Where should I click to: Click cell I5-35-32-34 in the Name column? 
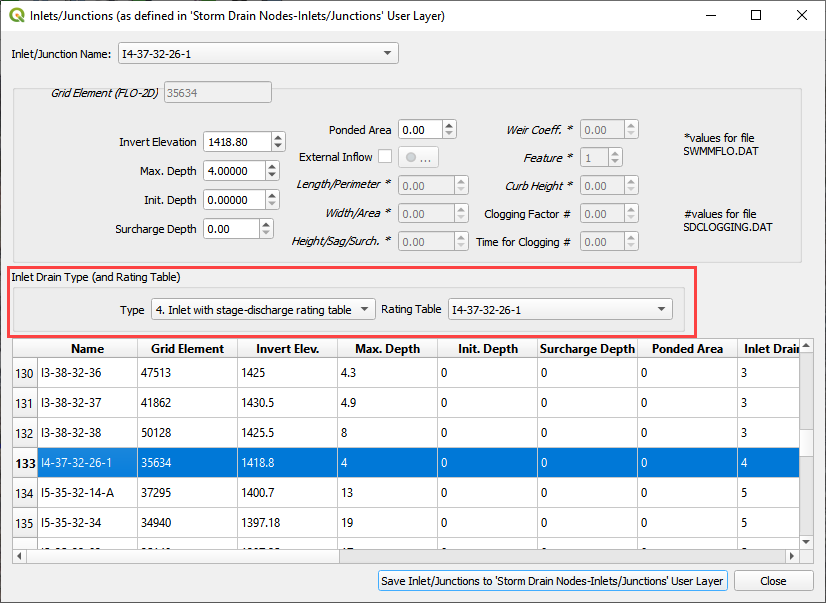88,523
